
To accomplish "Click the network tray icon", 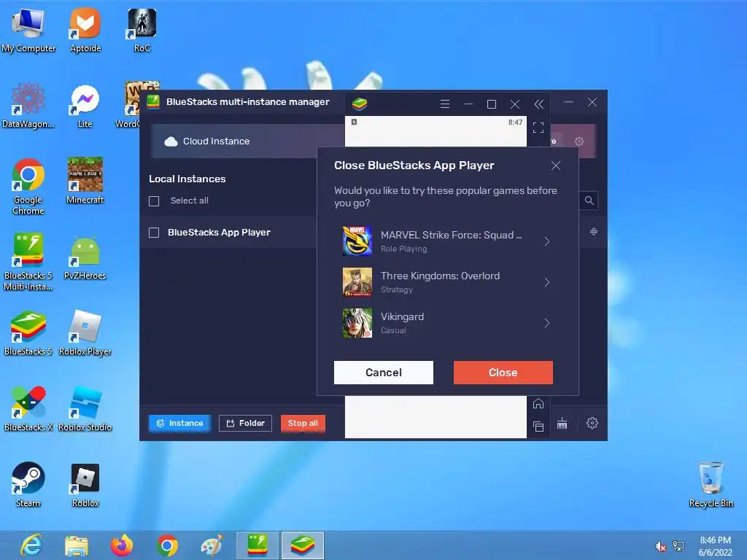I will 678,546.
